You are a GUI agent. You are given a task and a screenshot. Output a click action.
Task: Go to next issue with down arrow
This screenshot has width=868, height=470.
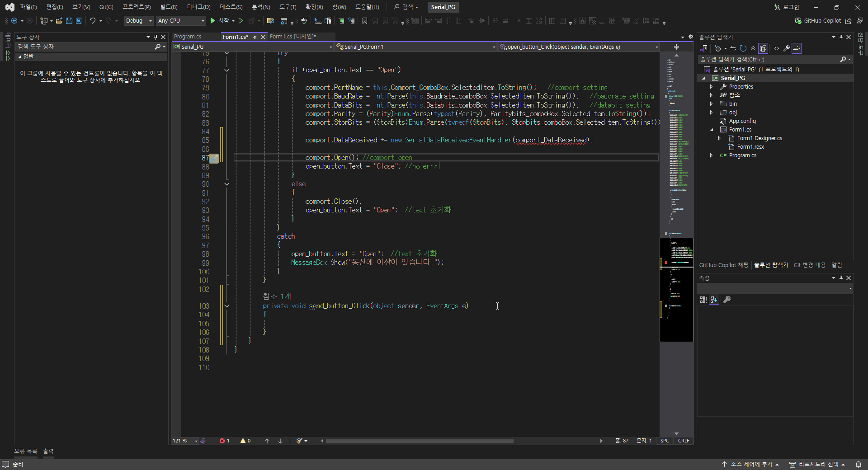pos(280,441)
